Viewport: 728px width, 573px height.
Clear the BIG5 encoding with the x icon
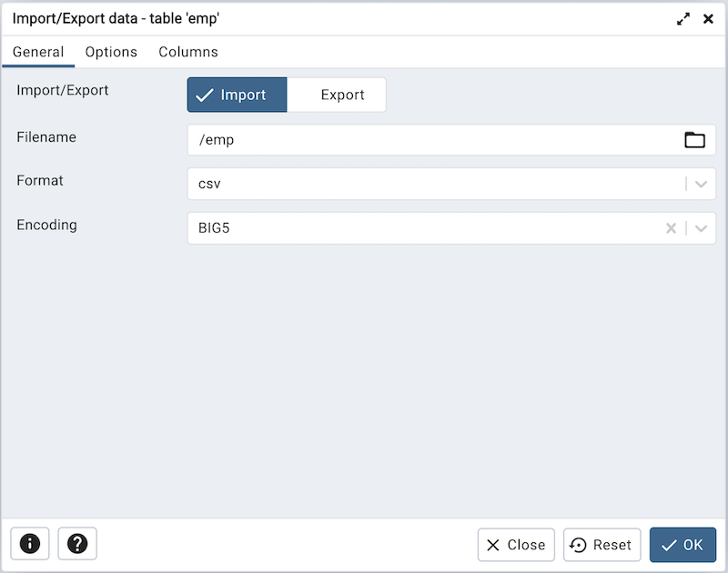tap(671, 227)
